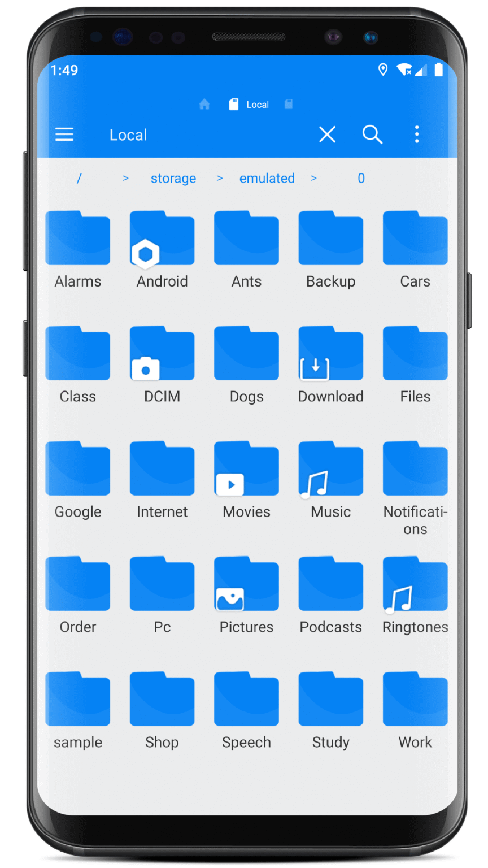Open the navigation drawer menu

[64, 134]
